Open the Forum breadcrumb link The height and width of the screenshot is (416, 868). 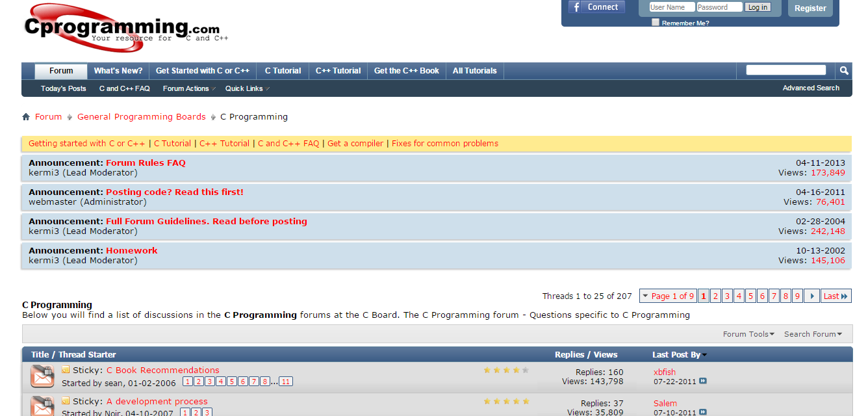pos(49,117)
